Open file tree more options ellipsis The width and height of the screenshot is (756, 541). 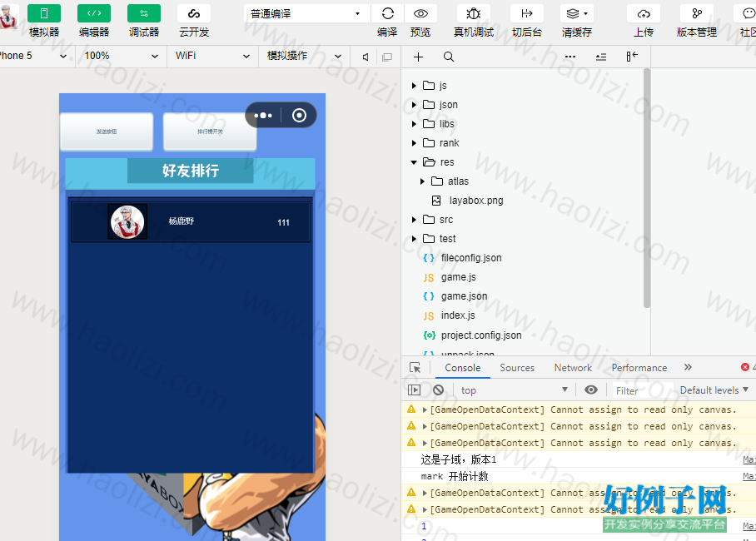point(570,57)
